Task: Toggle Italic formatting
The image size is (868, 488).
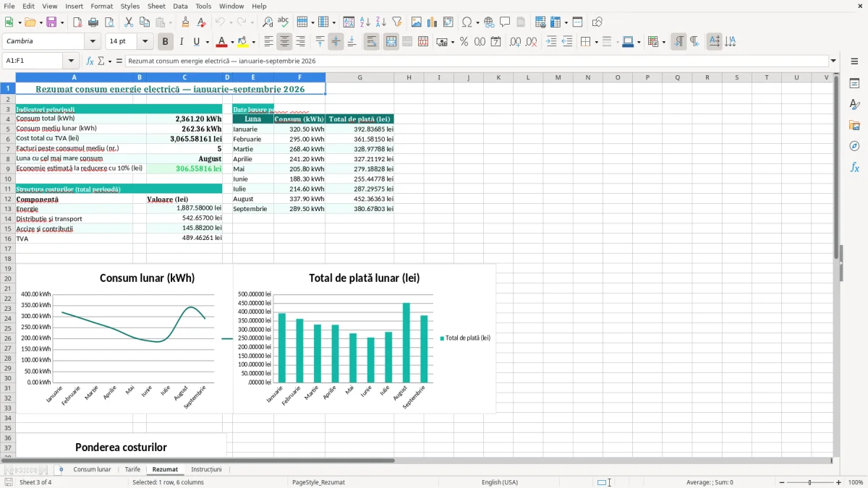Action: (x=182, y=42)
